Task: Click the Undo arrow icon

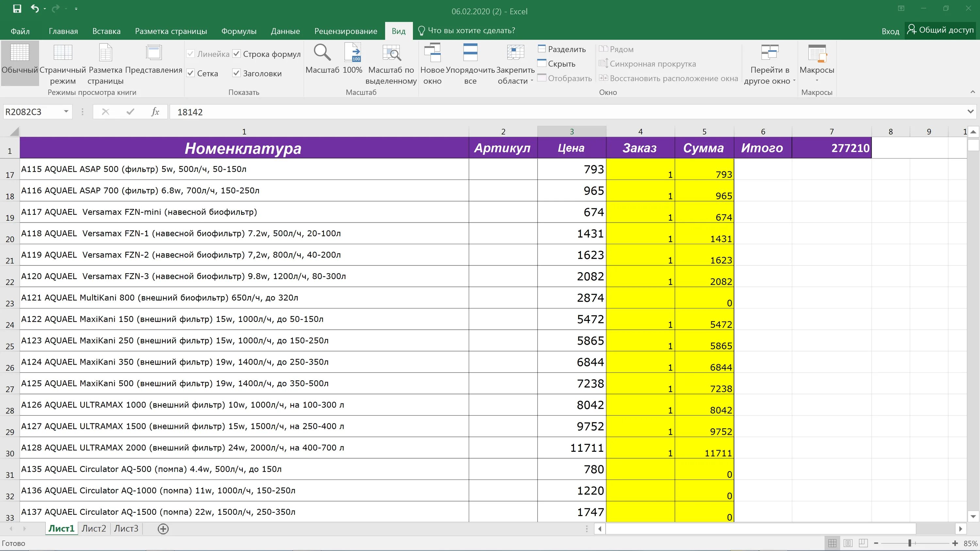Action: click(35, 9)
